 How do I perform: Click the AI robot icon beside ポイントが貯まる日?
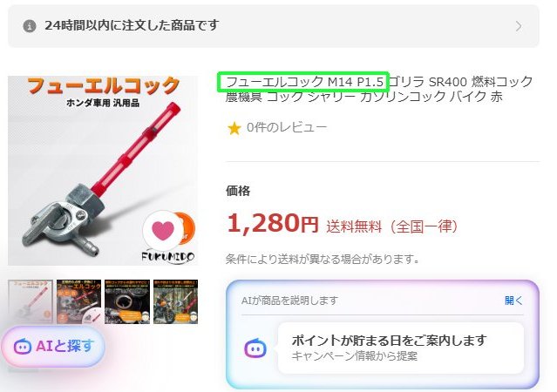[x=255, y=348]
